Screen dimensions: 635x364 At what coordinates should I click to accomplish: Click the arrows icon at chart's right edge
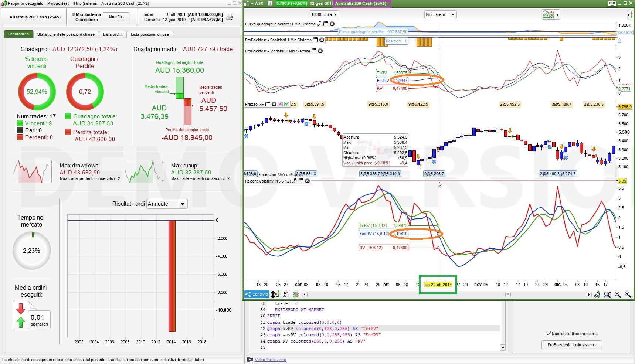(631, 15)
